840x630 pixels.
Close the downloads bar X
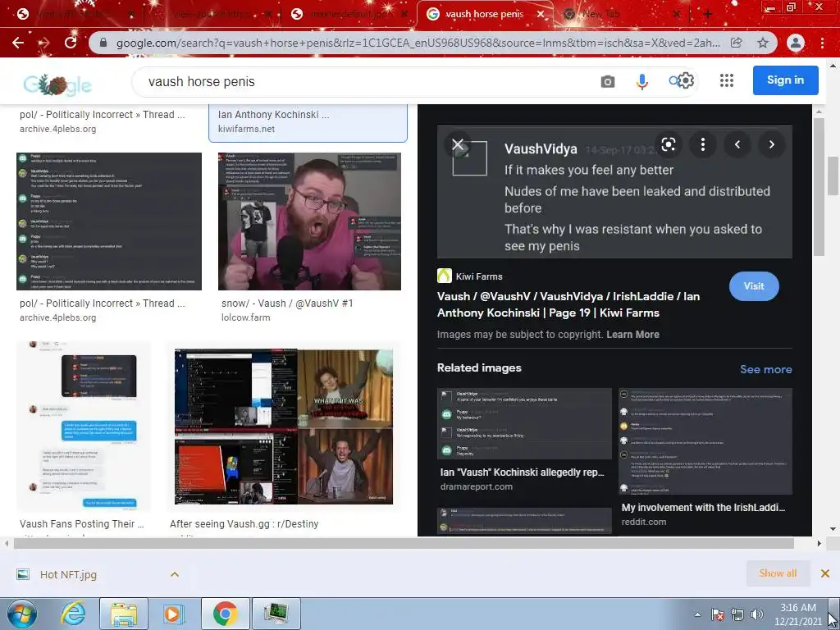[825, 573]
